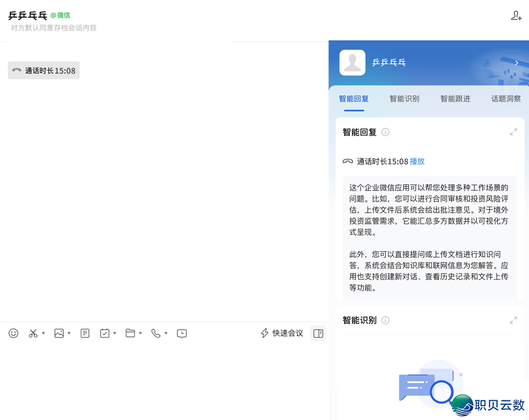529x420 pixels.
Task: Click the 乒乒乓乓 name in sidebar header
Action: [x=389, y=63]
